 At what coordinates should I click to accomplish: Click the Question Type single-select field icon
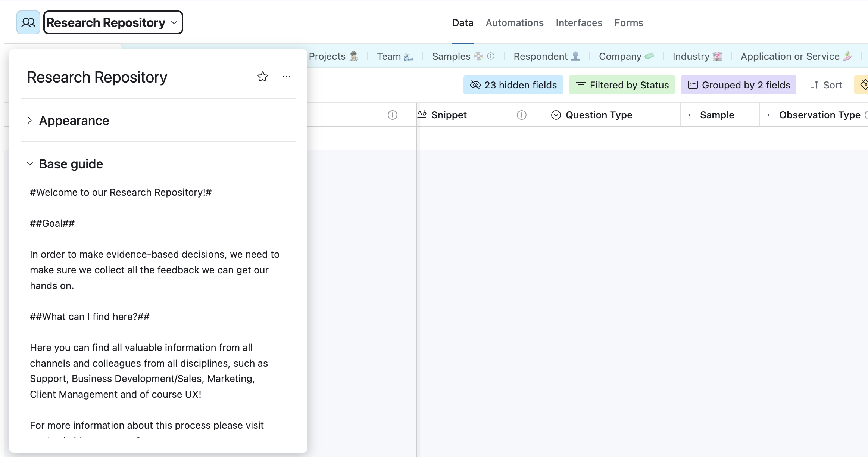tap(556, 115)
